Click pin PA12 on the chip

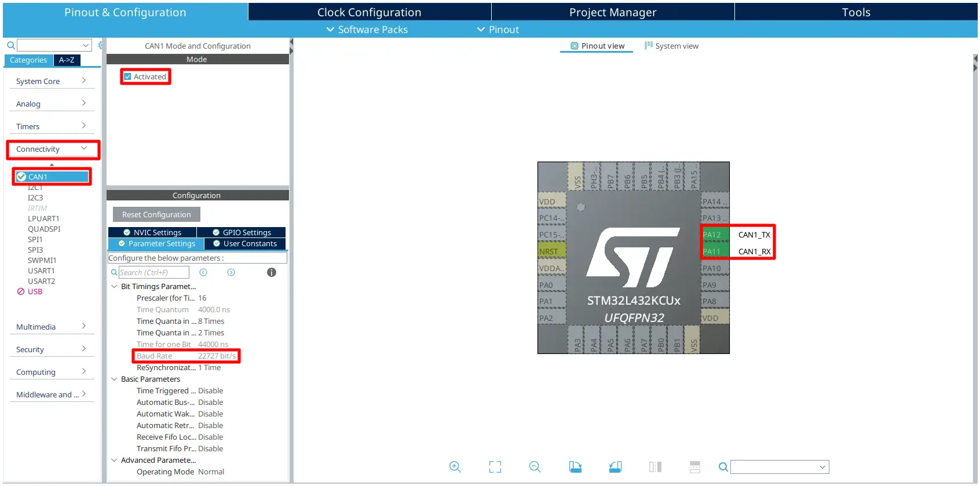coord(715,235)
